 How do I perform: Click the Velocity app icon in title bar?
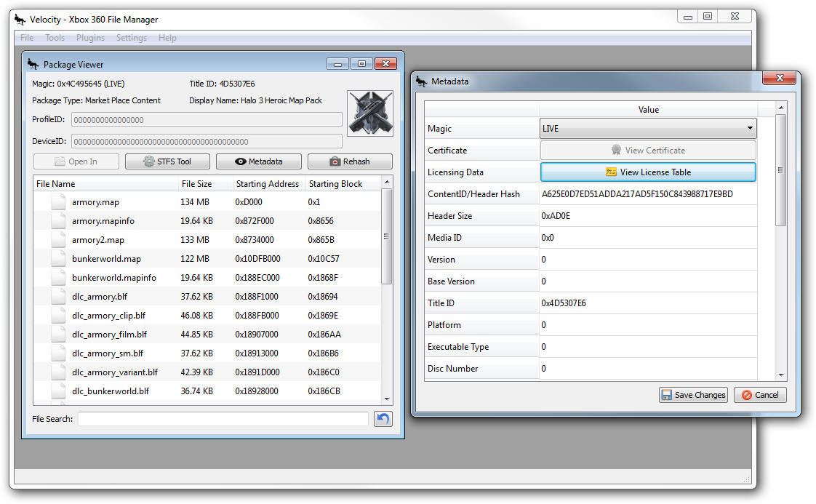(x=20, y=19)
